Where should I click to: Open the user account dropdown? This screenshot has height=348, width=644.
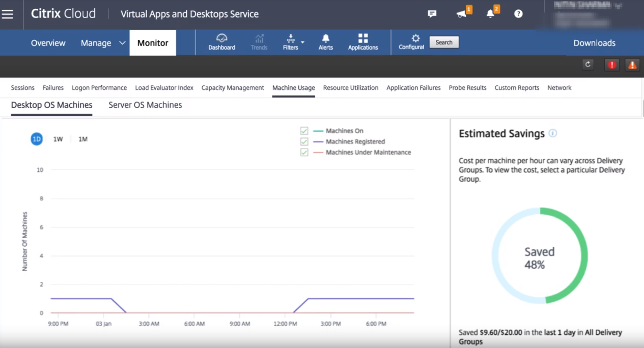(x=618, y=6)
